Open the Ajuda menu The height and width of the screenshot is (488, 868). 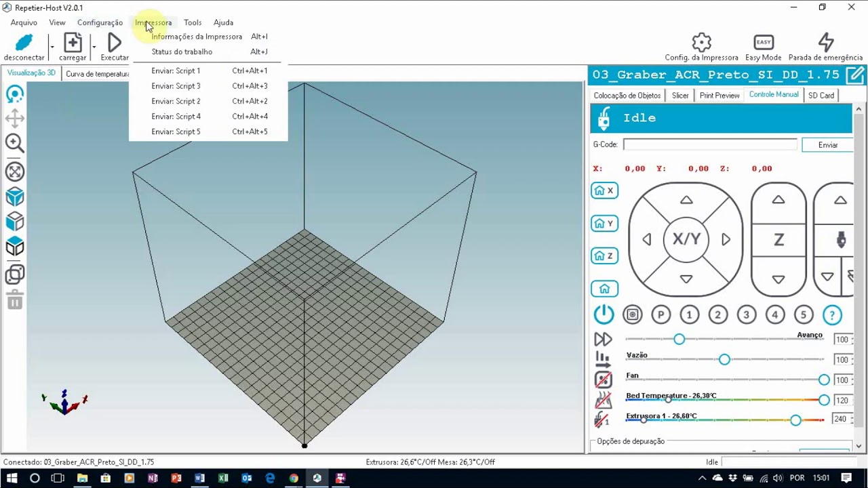coord(223,22)
